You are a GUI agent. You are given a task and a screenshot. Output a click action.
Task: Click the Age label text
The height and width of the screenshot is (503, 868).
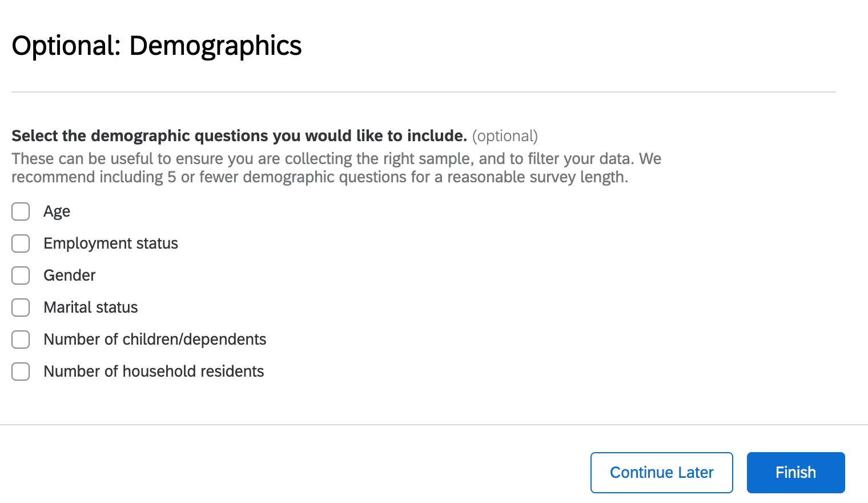[57, 211]
